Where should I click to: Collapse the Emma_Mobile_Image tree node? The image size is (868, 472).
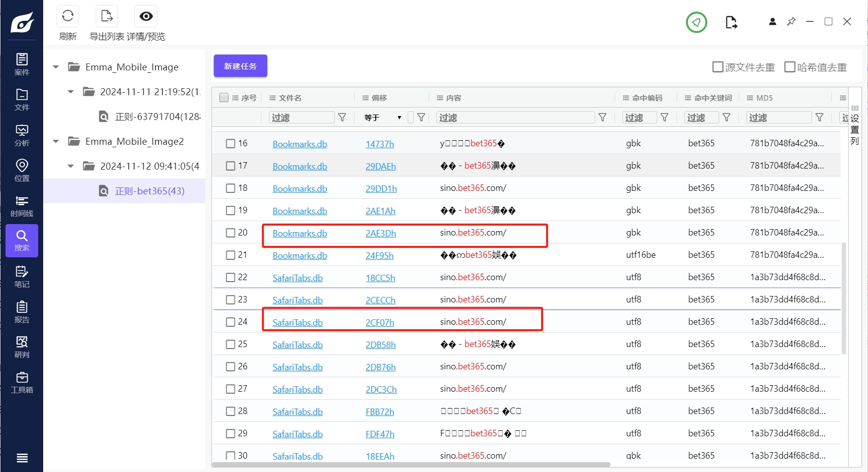[x=56, y=67]
